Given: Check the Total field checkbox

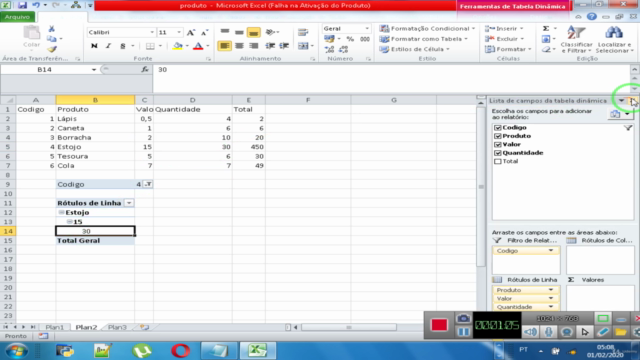Looking at the screenshot, I should 498,161.
